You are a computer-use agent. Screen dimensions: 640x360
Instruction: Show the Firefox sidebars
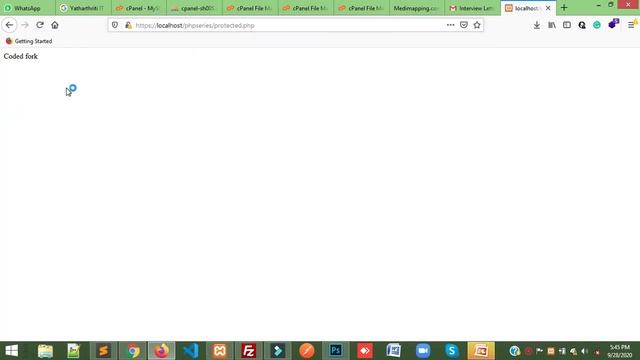pos(567,25)
